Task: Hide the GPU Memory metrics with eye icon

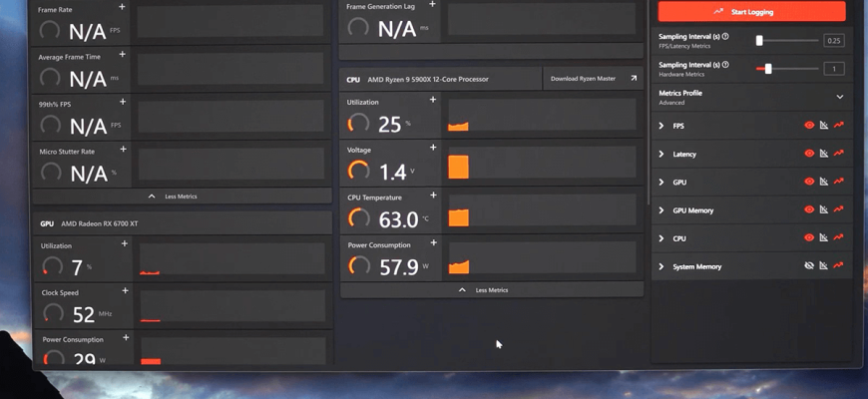Action: coord(809,210)
